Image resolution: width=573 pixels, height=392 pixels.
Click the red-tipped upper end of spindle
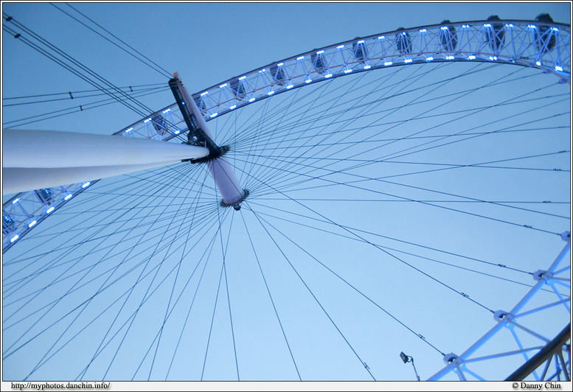(x=176, y=76)
